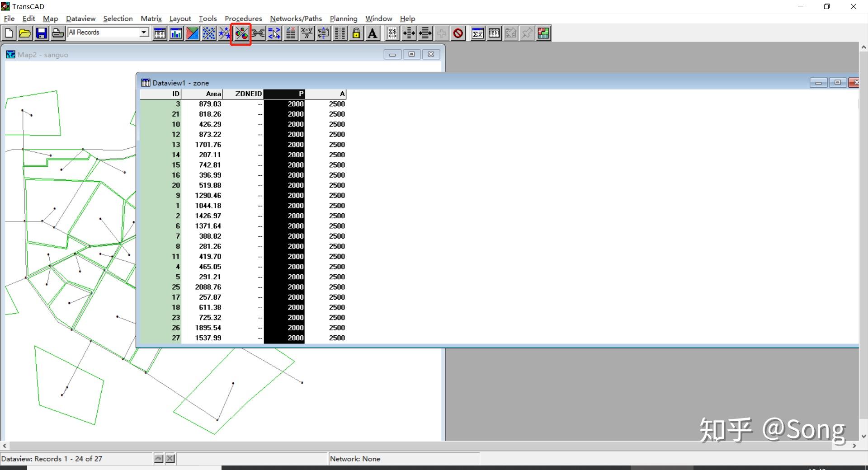Click the red cancel circle icon

coord(458,33)
